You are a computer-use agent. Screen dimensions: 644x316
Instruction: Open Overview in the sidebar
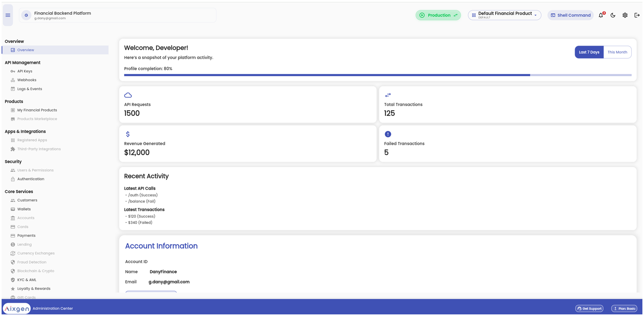[55, 50]
